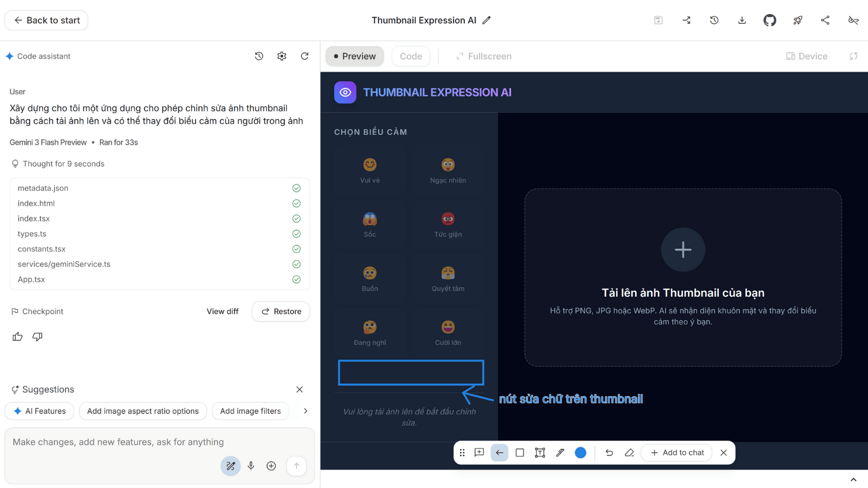Change annotation color via the blue swatch

tap(580, 452)
